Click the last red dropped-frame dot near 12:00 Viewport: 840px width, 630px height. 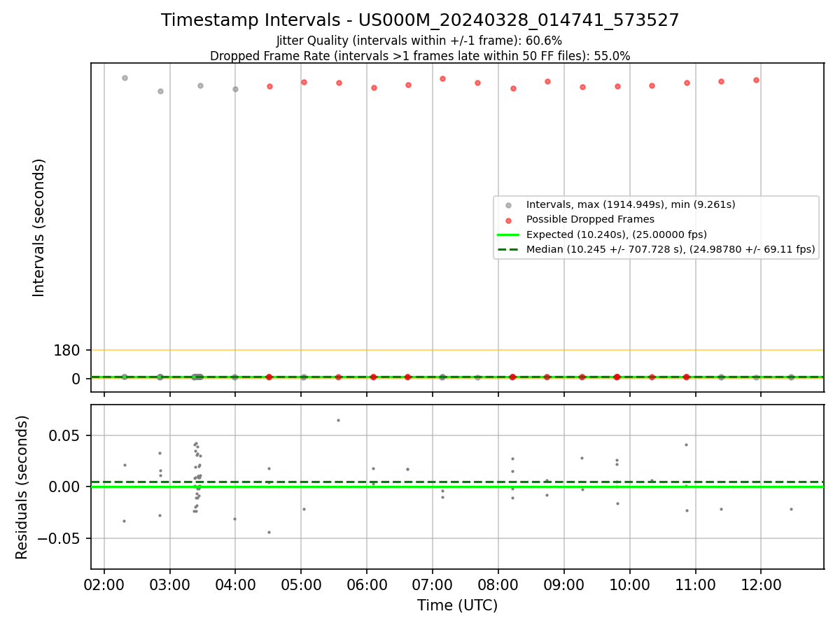coord(756,80)
